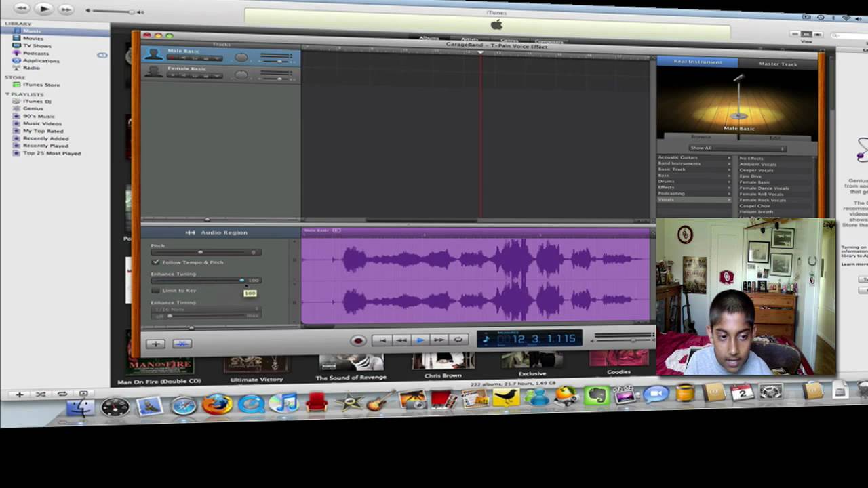Switch to Master Track tab
Image resolution: width=868 pixels, height=488 pixels.
point(778,64)
